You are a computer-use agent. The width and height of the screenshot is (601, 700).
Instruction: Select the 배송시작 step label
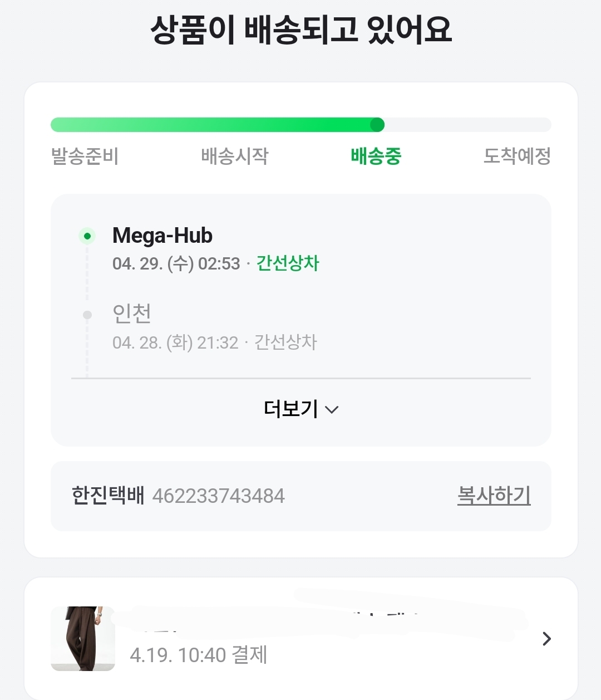234,156
